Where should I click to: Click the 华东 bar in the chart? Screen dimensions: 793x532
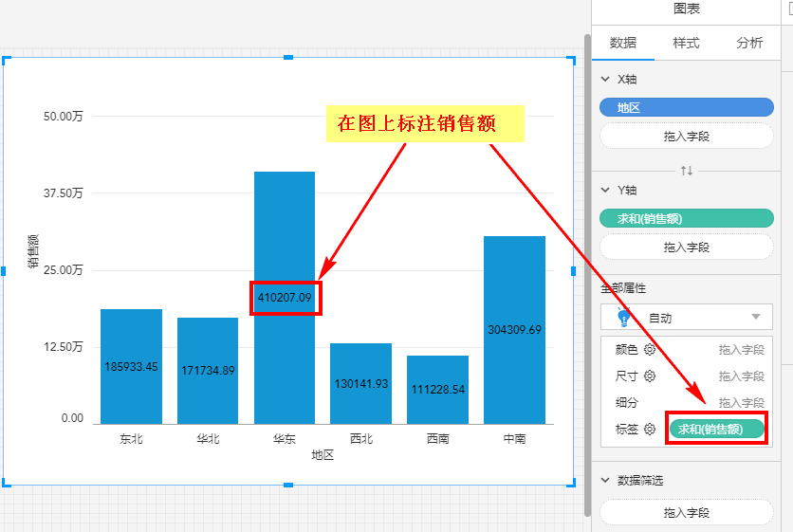pyautogui.click(x=285, y=237)
